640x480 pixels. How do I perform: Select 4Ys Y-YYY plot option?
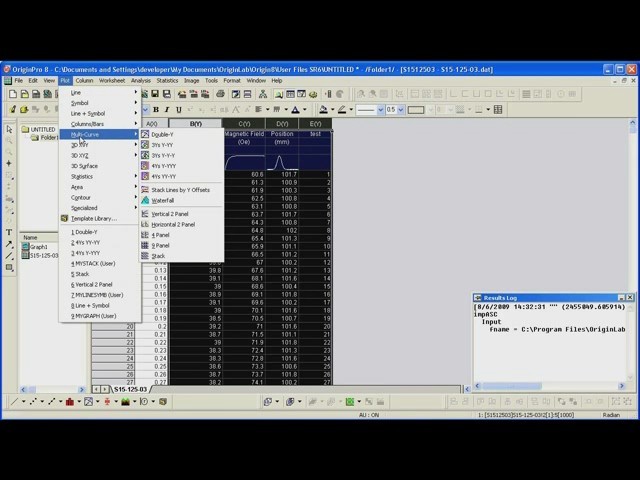182,166
